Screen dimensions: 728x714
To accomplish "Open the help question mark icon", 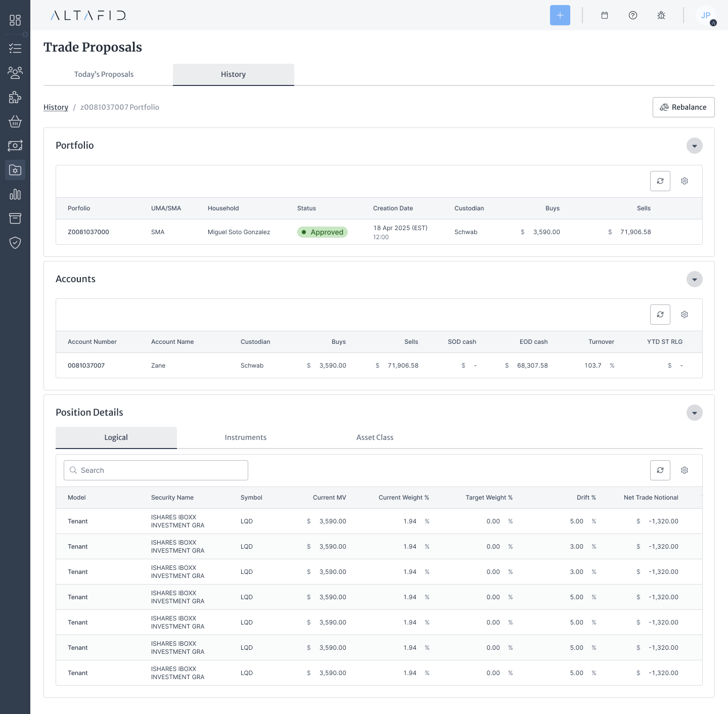I will pyautogui.click(x=632, y=15).
